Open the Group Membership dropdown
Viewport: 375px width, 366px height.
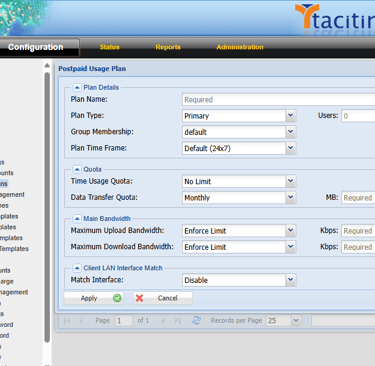point(291,132)
